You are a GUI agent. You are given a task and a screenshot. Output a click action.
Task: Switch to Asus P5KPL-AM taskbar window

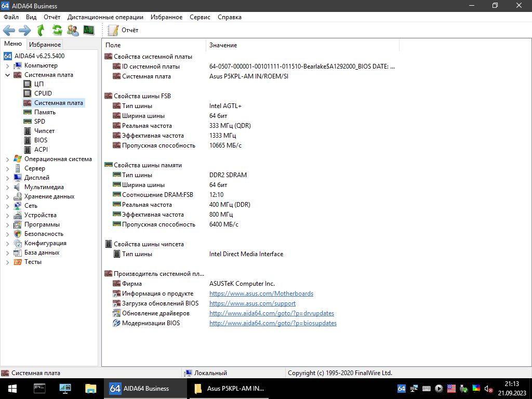pos(229,389)
